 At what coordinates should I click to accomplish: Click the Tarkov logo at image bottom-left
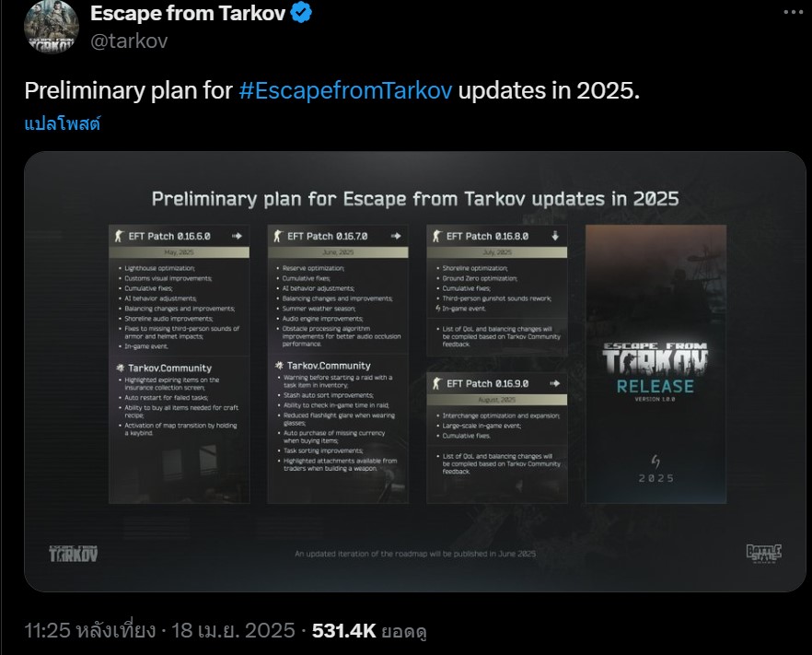[73, 554]
